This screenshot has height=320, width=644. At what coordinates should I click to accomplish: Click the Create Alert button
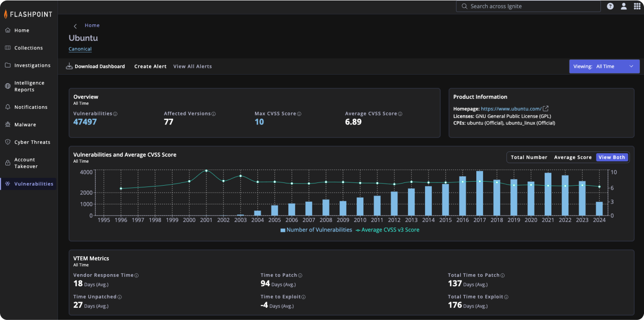150,67
